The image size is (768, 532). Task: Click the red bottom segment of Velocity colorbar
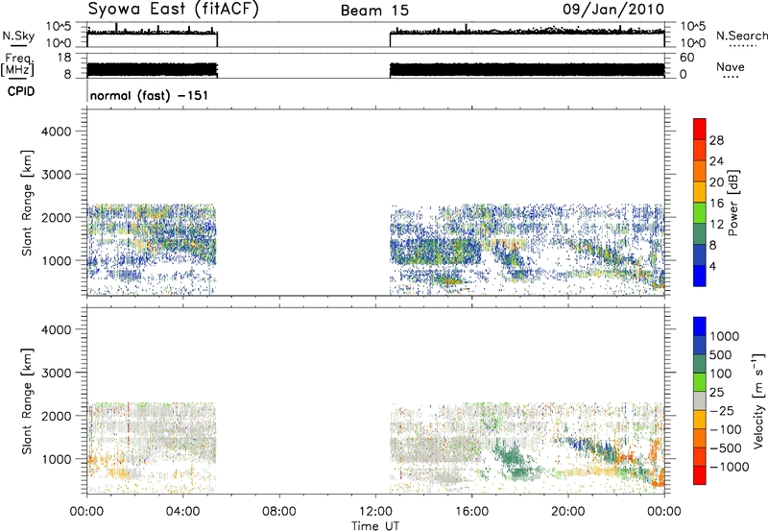(700, 475)
